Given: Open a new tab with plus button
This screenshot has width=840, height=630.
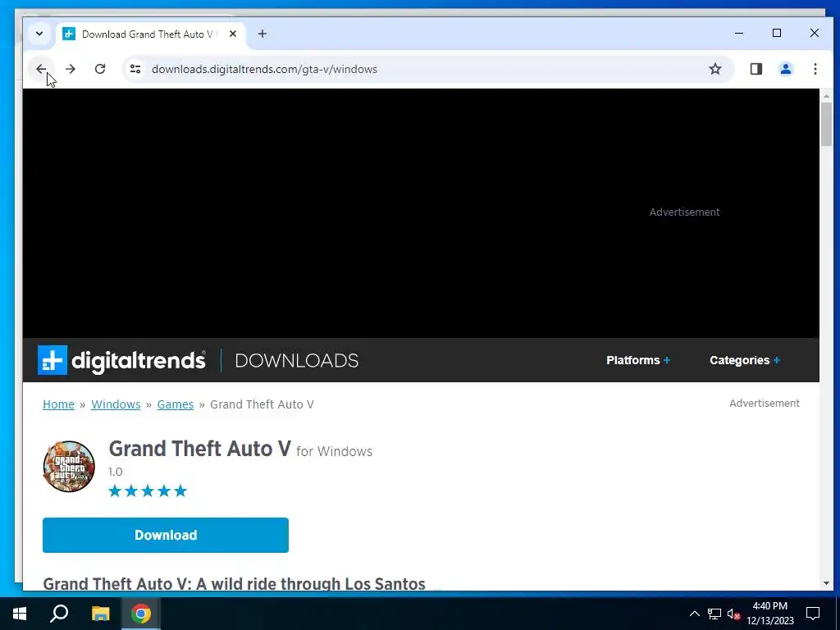Looking at the screenshot, I should click(262, 34).
